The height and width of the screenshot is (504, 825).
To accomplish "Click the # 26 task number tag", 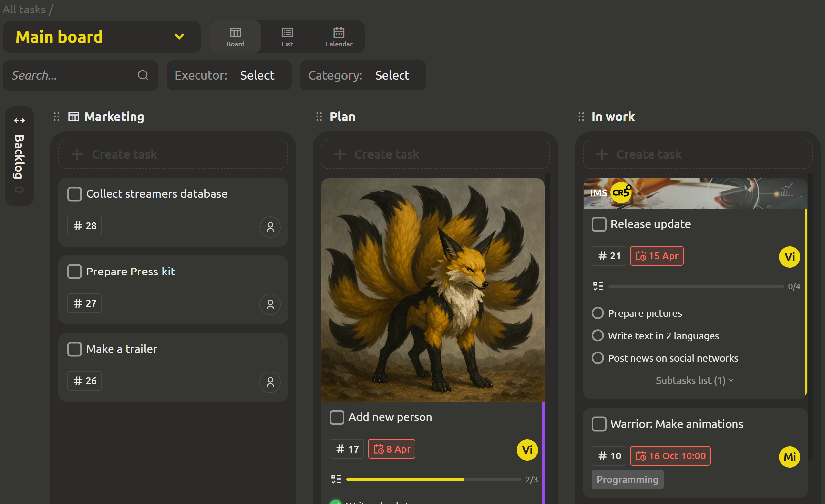I will point(84,381).
